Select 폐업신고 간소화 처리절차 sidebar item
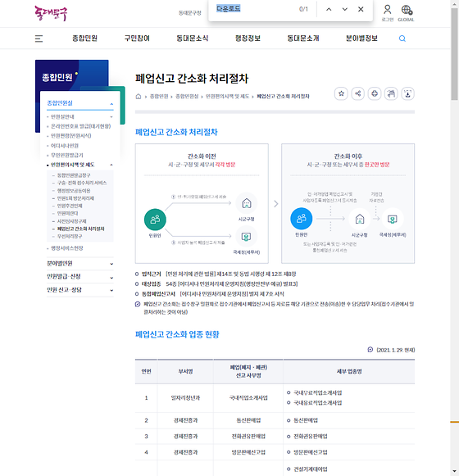This screenshot has width=459, height=476. point(81,229)
